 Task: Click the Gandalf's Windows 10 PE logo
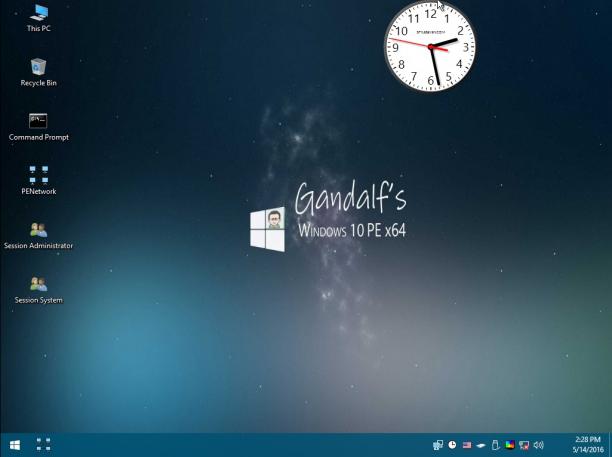pos(328,217)
